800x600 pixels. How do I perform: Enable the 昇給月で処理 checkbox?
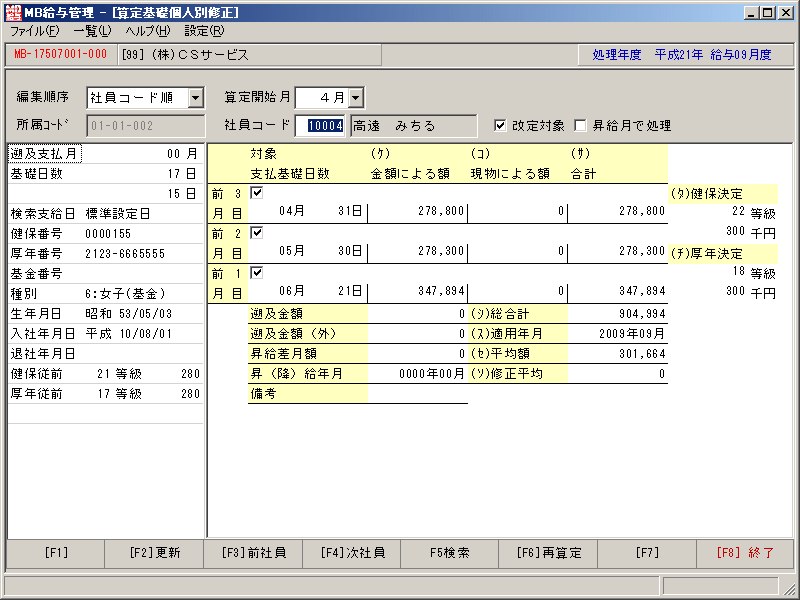580,126
